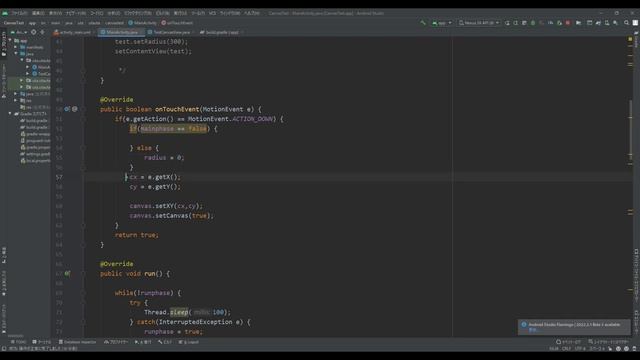The width and height of the screenshot is (640, 360).
Task: Click the editor vertical scrollbar
Action: click(630, 131)
